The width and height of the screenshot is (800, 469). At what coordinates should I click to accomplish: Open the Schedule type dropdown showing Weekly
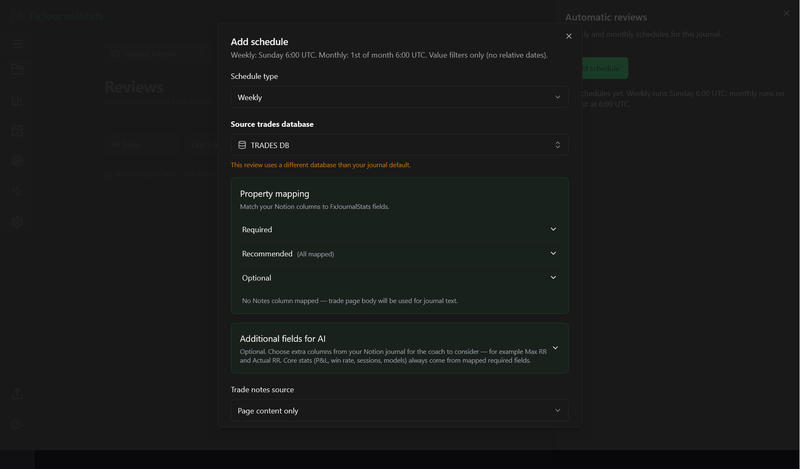pyautogui.click(x=399, y=97)
